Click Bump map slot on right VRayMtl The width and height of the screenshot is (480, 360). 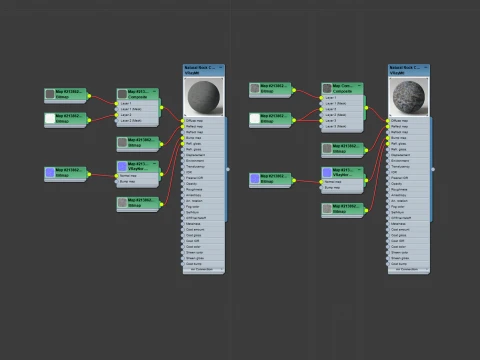click(x=409, y=138)
